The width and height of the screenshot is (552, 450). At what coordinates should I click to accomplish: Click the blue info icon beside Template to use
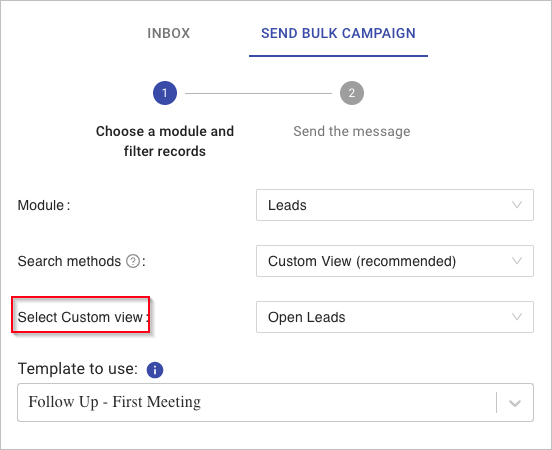pyautogui.click(x=155, y=370)
